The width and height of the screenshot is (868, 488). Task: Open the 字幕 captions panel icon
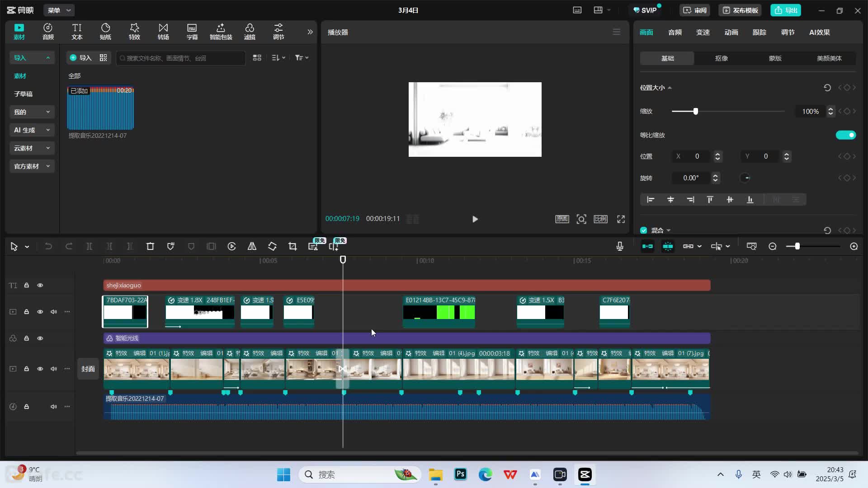(192, 32)
